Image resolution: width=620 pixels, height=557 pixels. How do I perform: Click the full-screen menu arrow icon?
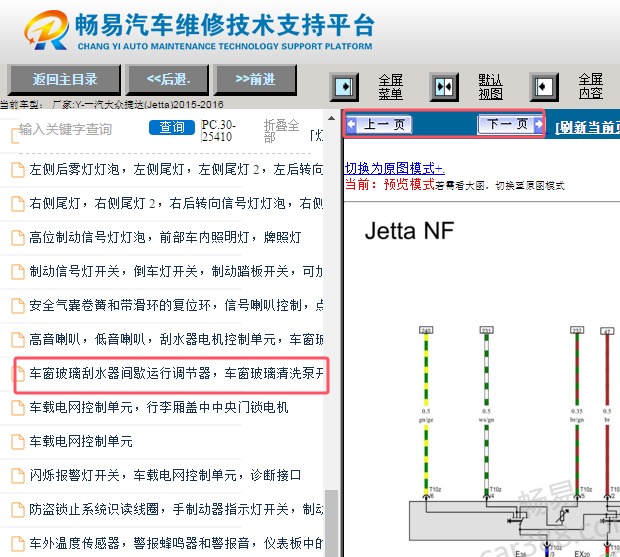pyautogui.click(x=344, y=87)
